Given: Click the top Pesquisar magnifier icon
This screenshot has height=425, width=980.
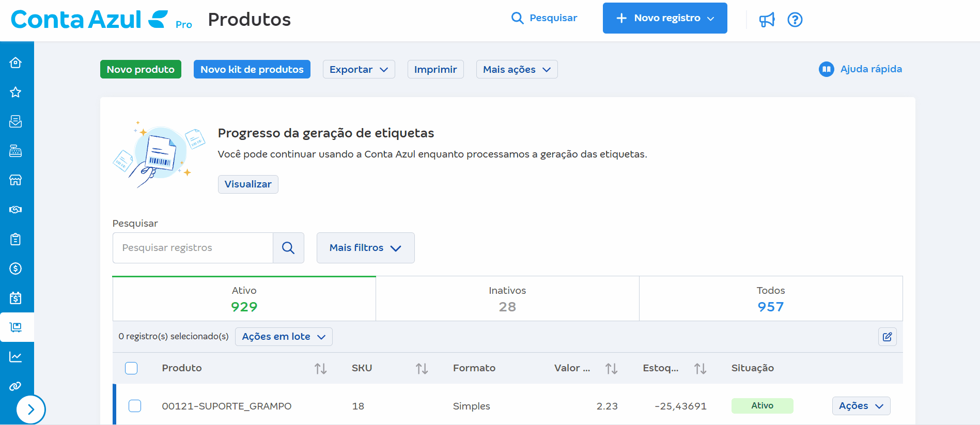Looking at the screenshot, I should point(517,18).
